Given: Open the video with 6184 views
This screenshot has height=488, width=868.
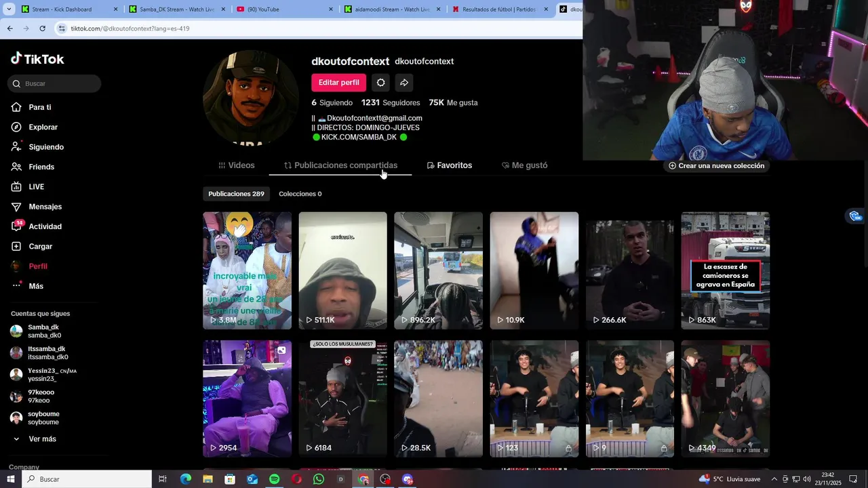Looking at the screenshot, I should click(342, 399).
